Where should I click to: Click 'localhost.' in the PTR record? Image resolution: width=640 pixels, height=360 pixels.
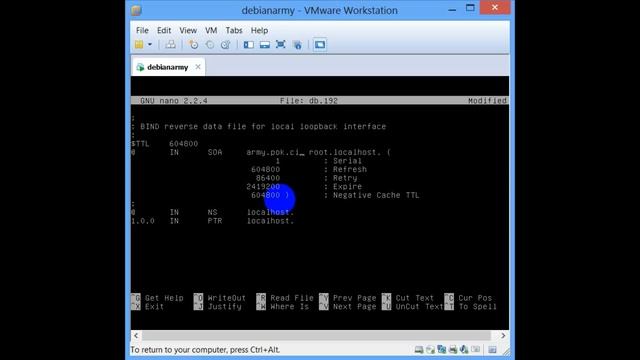click(x=270, y=221)
